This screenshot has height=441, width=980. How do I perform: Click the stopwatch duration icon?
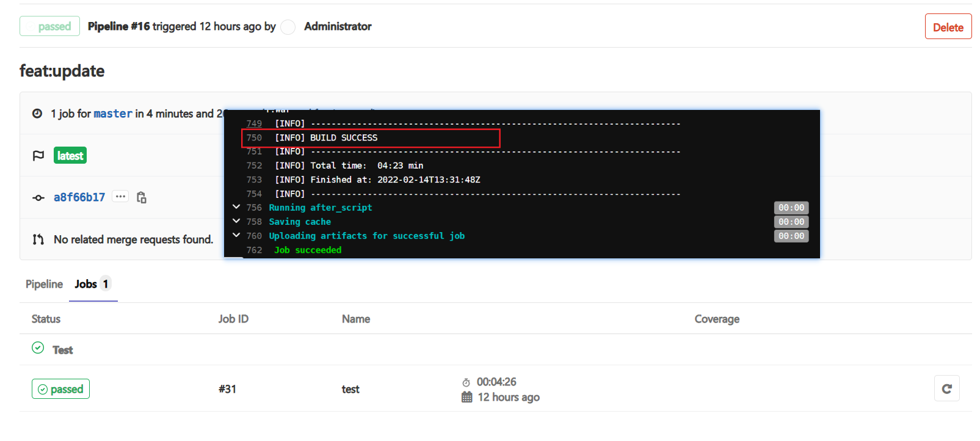coord(466,382)
